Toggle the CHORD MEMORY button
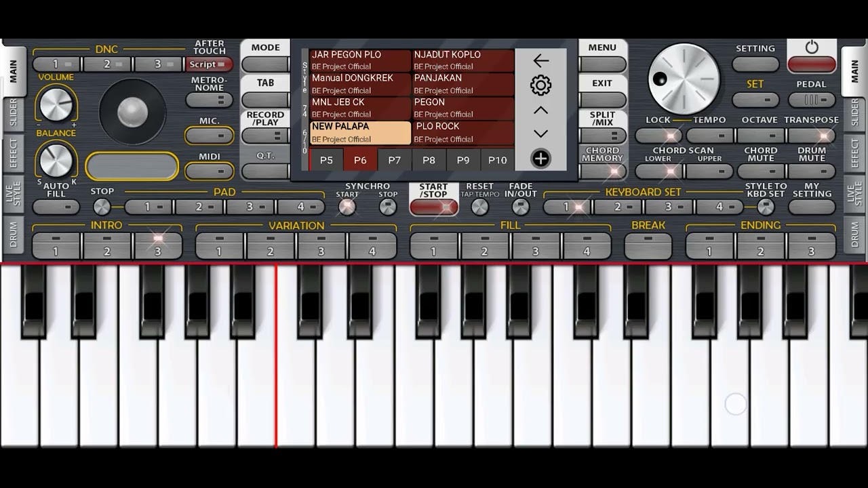The width and height of the screenshot is (868, 488). tap(602, 171)
